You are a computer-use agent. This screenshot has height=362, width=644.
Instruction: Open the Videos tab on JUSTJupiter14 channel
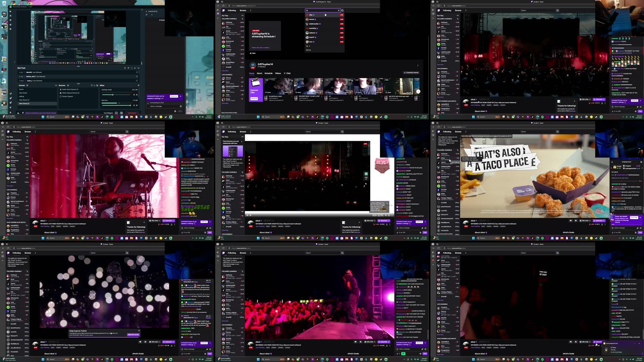(x=278, y=73)
